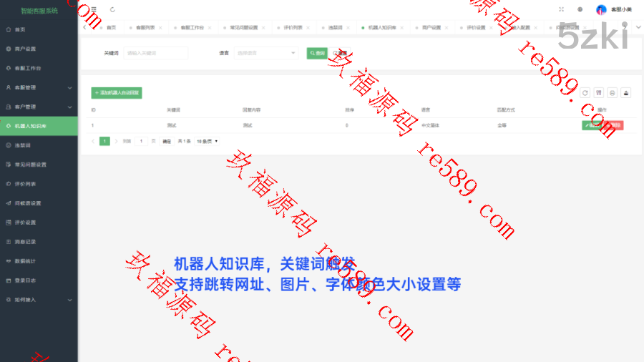The image size is (644, 362).
Task: Click the print icon above the table
Action: 612,92
